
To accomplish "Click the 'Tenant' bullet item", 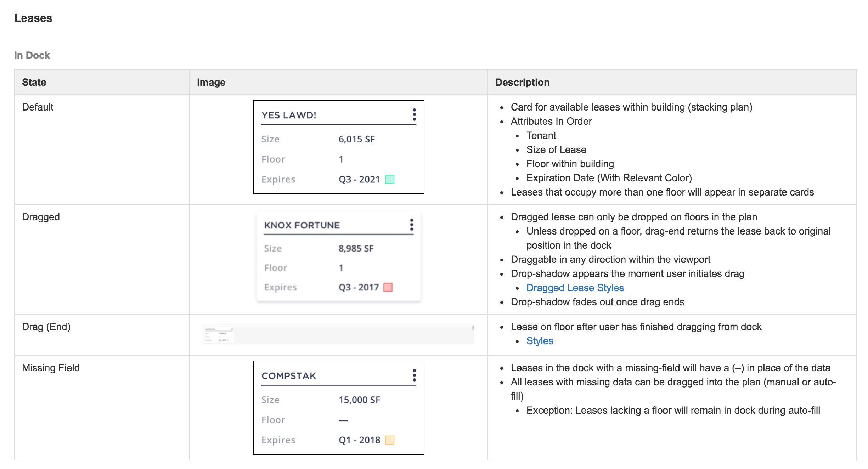I will (541, 135).
